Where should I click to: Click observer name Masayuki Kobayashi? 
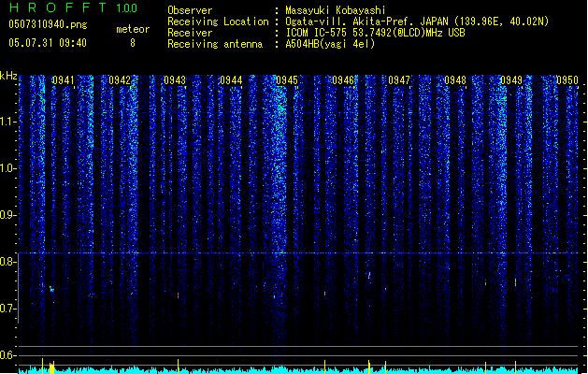(336, 10)
